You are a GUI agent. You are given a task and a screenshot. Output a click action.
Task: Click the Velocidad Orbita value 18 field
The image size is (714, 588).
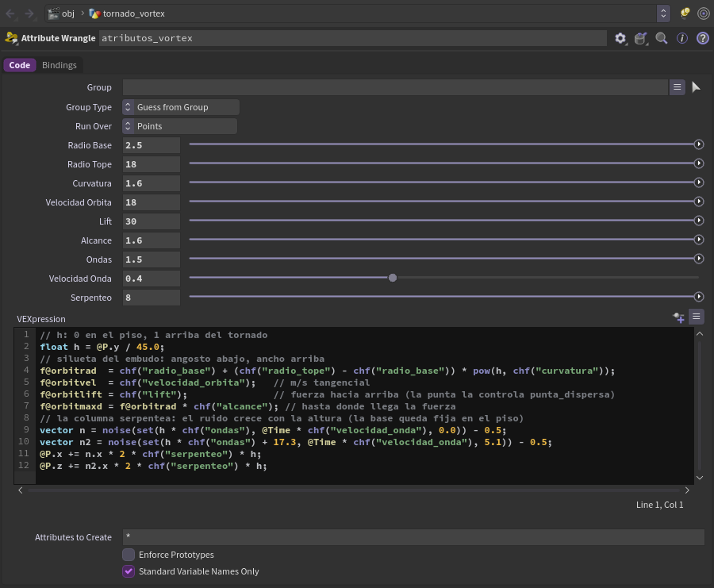click(152, 202)
